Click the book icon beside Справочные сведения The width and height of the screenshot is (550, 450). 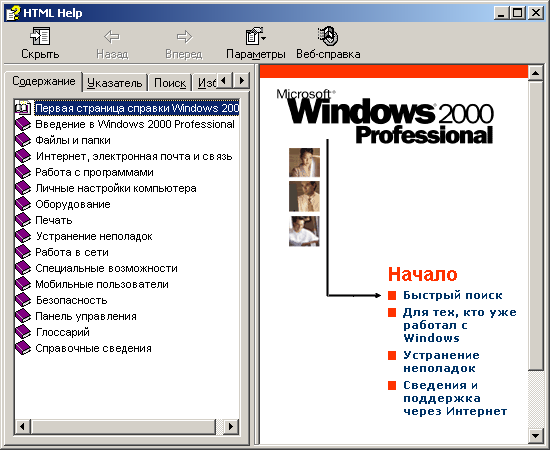pos(23,348)
